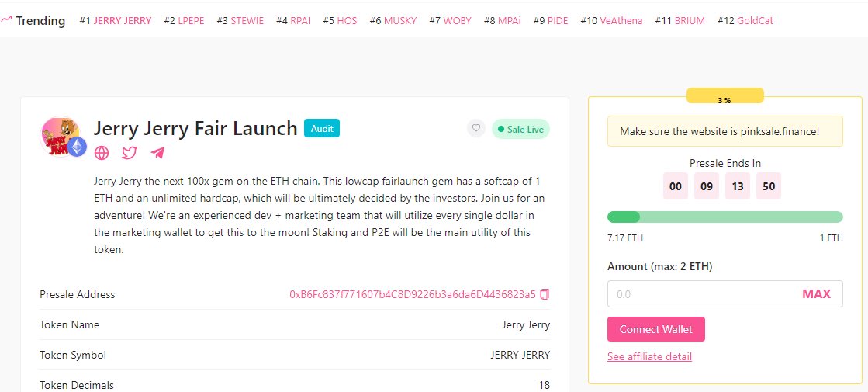Image resolution: width=868 pixels, height=392 pixels.
Task: Click the countdown minutes box 13
Action: click(738, 186)
